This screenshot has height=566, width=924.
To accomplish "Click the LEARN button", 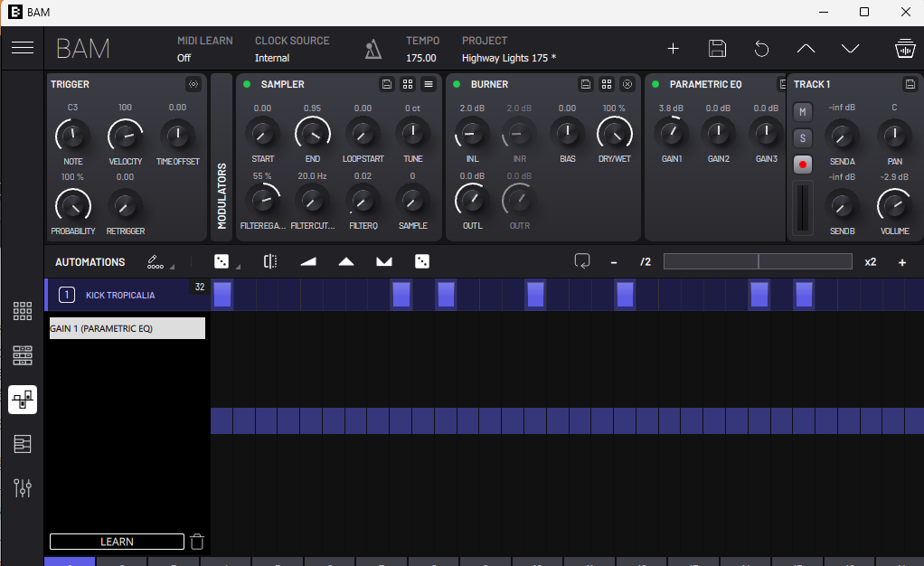I will click(x=117, y=542).
